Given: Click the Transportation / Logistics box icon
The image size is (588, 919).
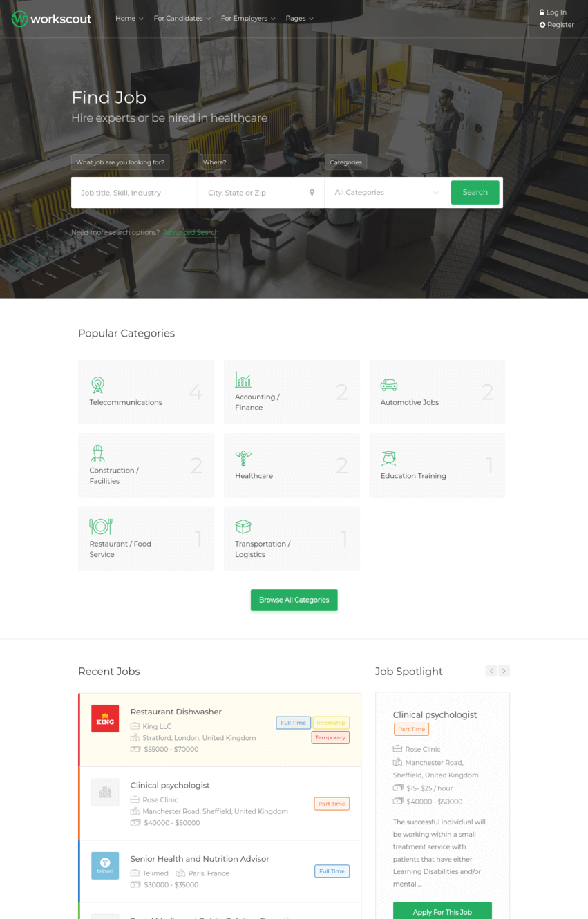Looking at the screenshot, I should point(243,527).
